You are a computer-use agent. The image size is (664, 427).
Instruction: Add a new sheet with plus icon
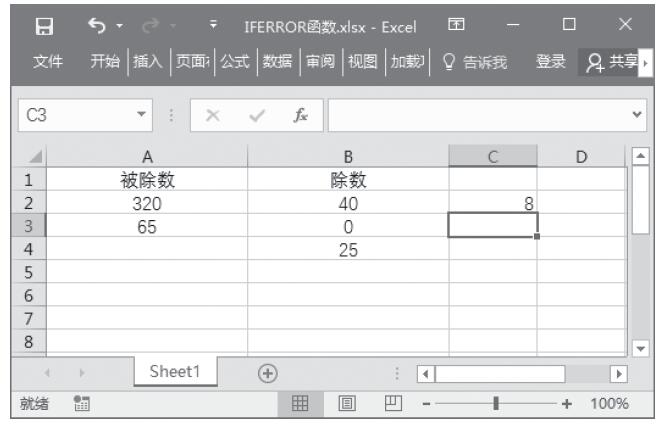click(268, 372)
